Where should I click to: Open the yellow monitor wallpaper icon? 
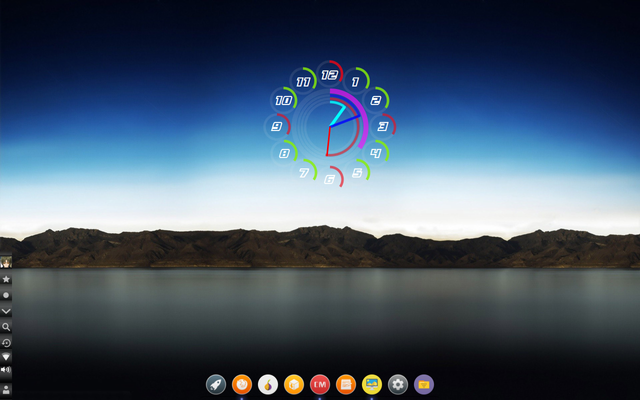click(372, 384)
